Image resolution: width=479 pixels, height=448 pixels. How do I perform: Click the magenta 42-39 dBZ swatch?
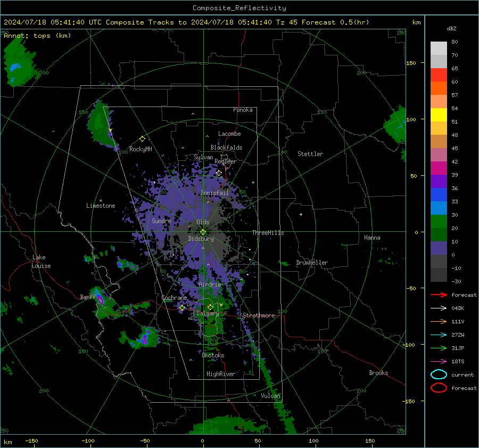click(439, 168)
